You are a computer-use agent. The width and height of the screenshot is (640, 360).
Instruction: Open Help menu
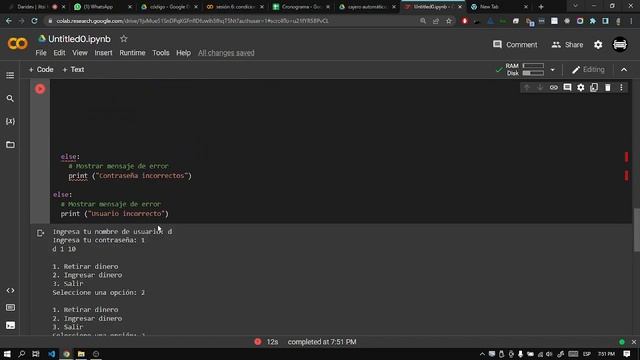pos(183,53)
